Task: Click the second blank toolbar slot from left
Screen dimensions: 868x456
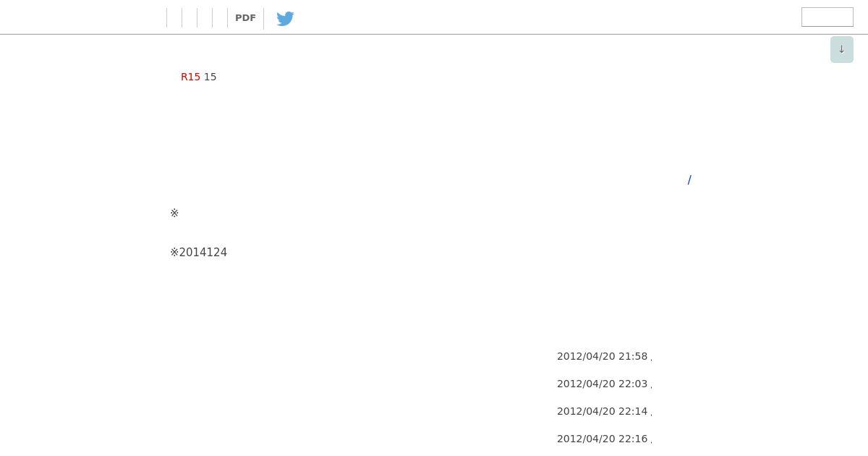Action: [x=190, y=18]
